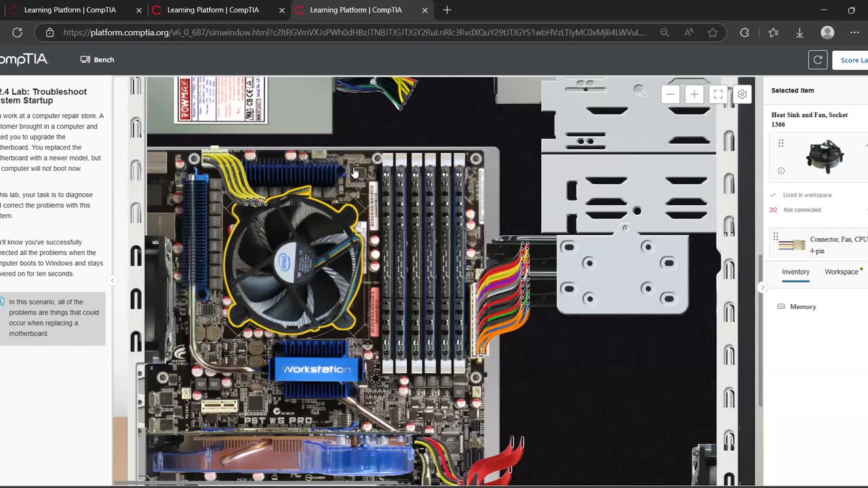The width and height of the screenshot is (868, 488).
Task: Collapse the left instructions panel arrow
Action: pos(113,281)
